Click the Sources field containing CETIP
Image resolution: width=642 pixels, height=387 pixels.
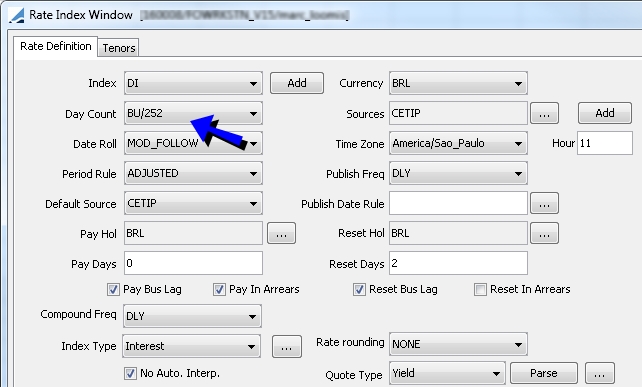pos(458,113)
